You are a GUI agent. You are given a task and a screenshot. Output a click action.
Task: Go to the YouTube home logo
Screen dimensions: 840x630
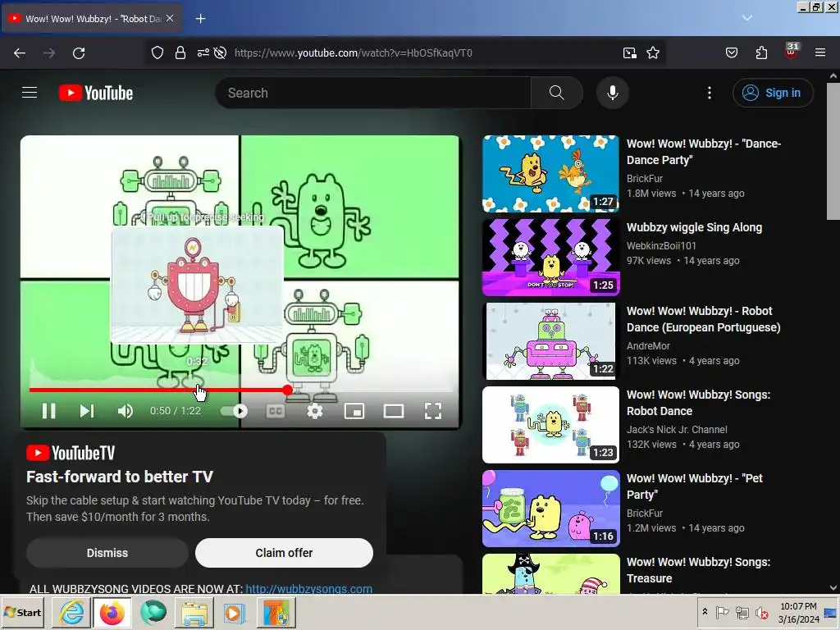[96, 93]
